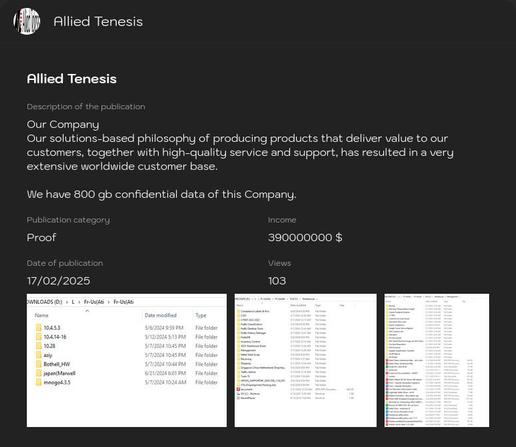This screenshot has height=447, width=516.
Task: Click the sort arrow above Name column
Action: coord(87,310)
